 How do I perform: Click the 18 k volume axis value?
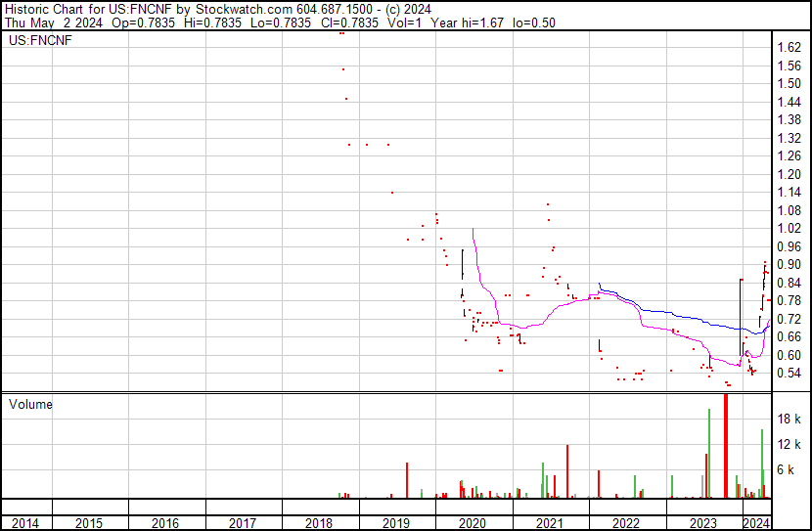tap(789, 419)
